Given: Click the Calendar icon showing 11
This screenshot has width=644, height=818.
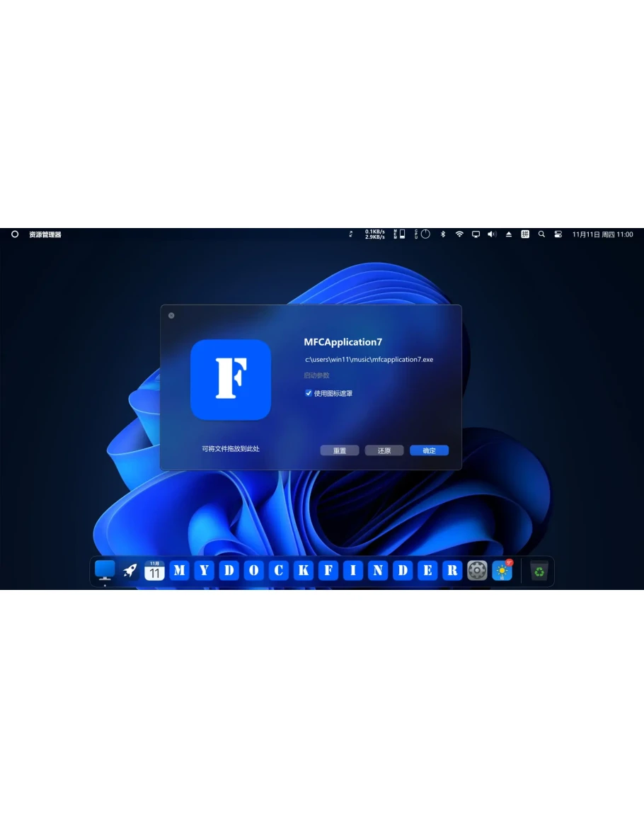Looking at the screenshot, I should (x=154, y=570).
